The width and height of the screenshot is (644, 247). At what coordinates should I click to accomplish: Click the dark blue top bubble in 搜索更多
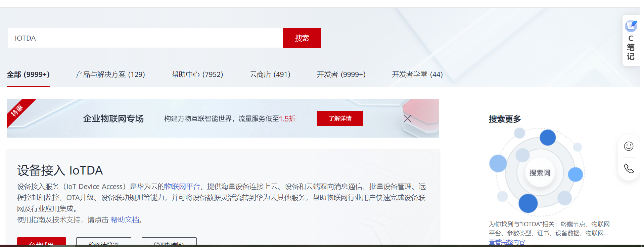tap(548, 138)
